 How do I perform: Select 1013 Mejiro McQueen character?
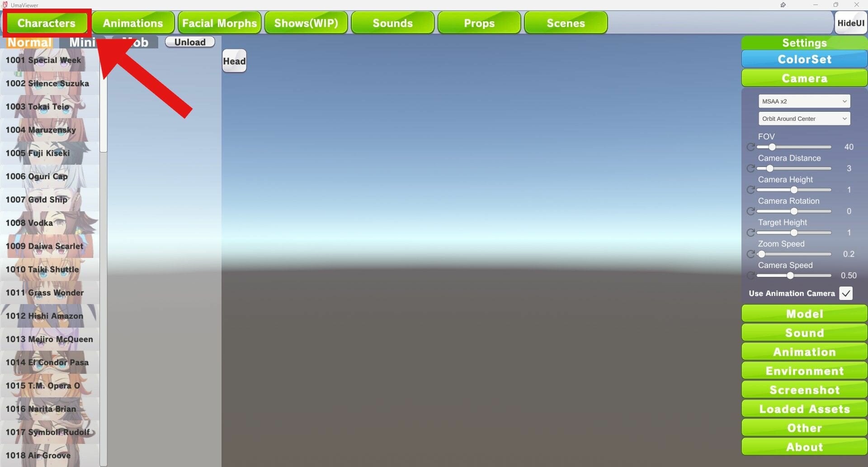(50, 339)
